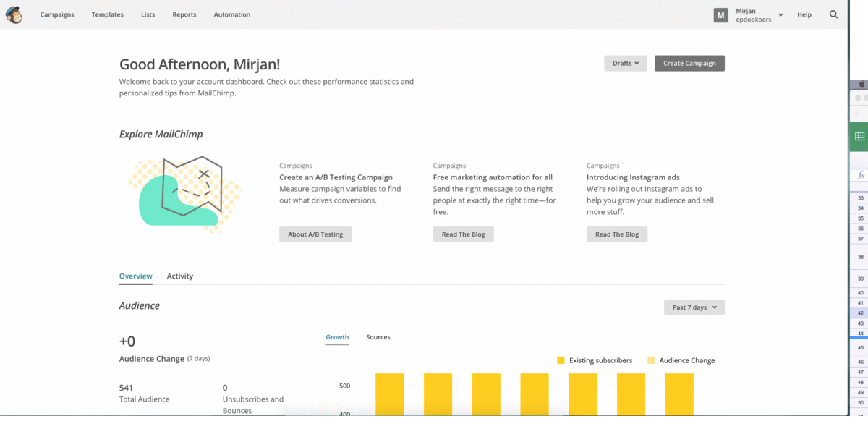Expand the Mirjan account menu chevron
868x429 pixels.
(x=780, y=14)
